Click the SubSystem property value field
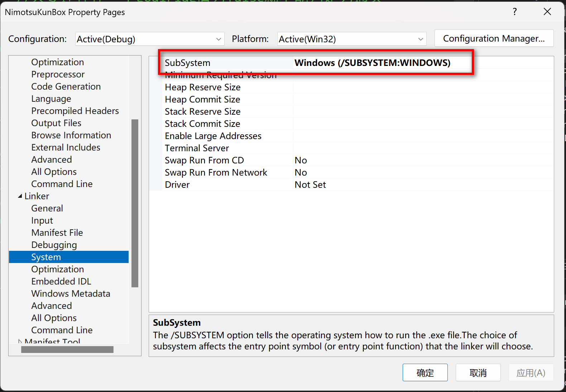Image resolution: width=566 pixels, height=392 pixels. click(x=423, y=63)
